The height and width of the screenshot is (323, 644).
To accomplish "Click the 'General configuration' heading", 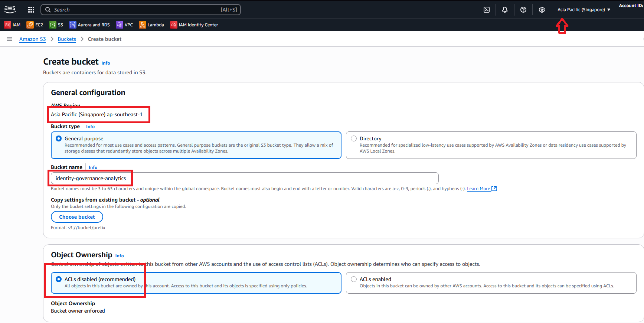I will point(88,92).
